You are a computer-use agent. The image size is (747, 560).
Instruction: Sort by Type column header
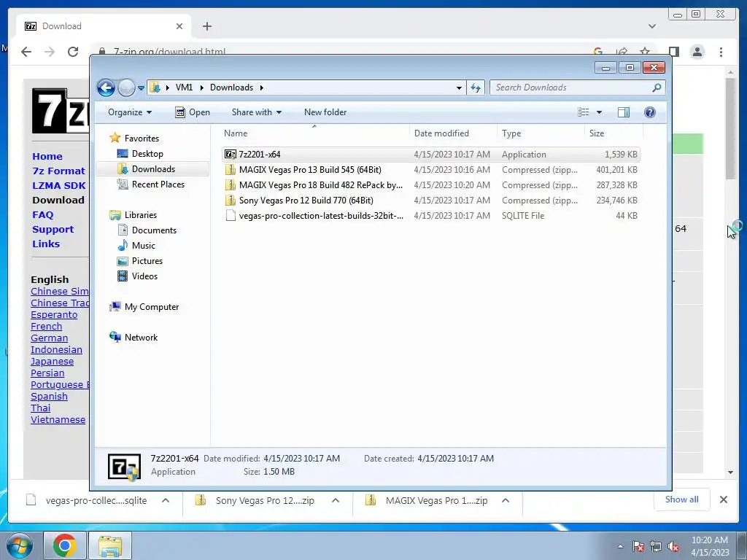coord(541,133)
